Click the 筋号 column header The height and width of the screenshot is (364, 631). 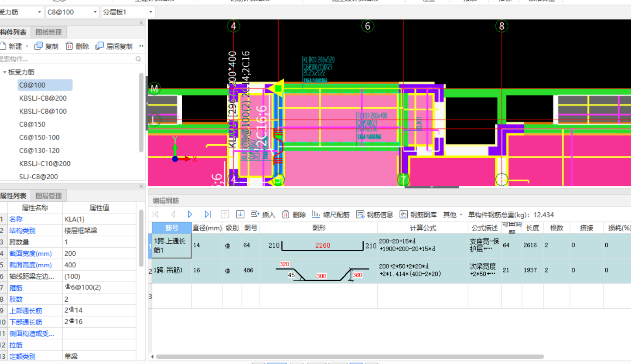click(172, 228)
